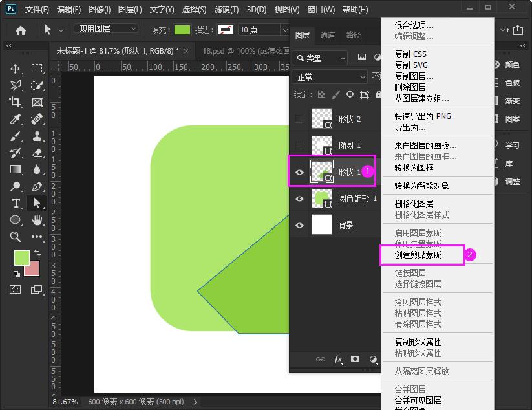532x410 pixels.
Task: Select the Hand tool
Action: coord(37,220)
